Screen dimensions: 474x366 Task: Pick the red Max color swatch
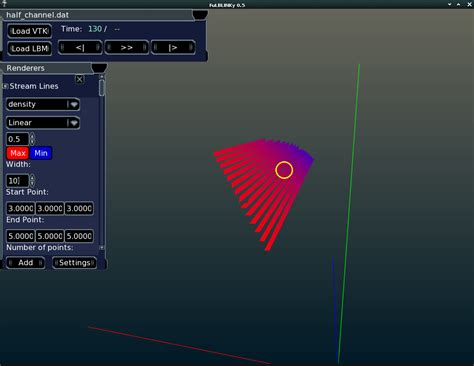18,153
